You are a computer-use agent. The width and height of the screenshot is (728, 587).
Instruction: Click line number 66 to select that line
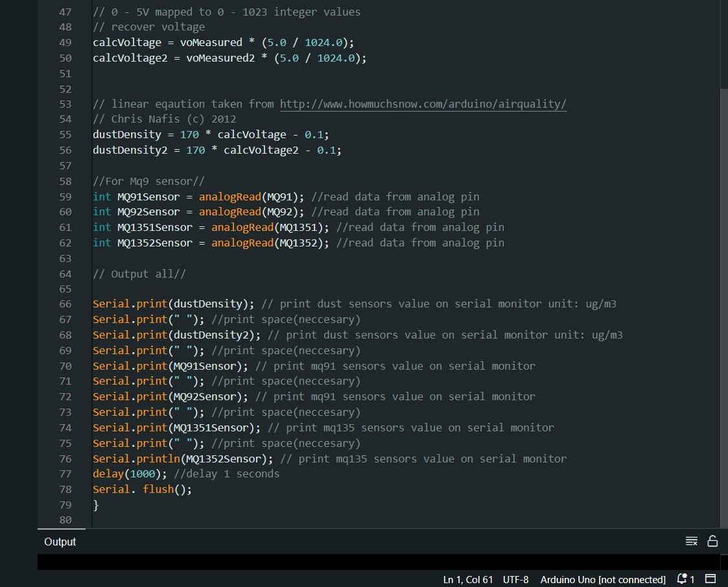pyautogui.click(x=65, y=304)
